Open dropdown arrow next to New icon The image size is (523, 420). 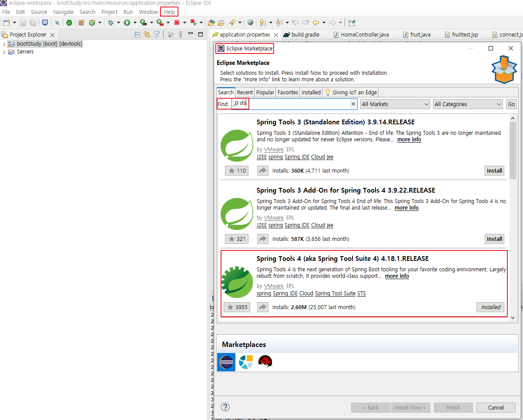click(15, 23)
